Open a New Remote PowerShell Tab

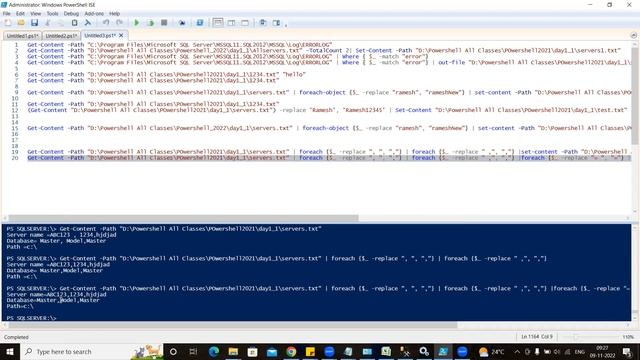pyautogui.click(x=182, y=23)
